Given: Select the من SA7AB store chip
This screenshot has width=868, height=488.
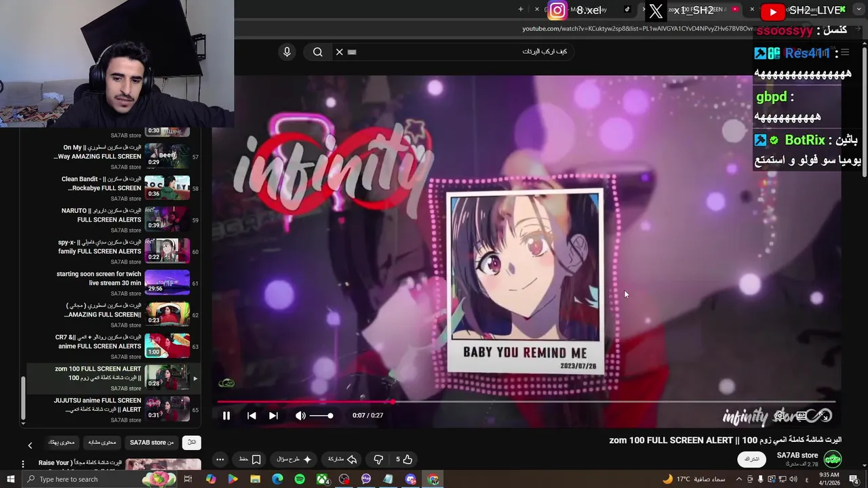Looking at the screenshot, I should (152, 443).
